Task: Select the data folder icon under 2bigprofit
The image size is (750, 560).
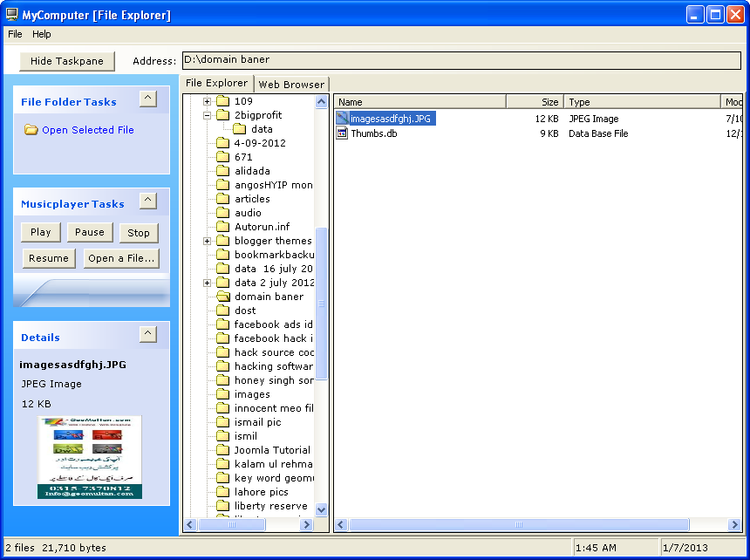Action: [238, 129]
